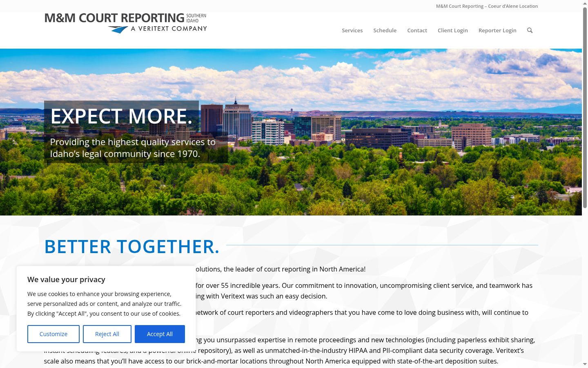The image size is (588, 368).
Task: Click the 'We value your privacy' title
Action: click(x=66, y=279)
